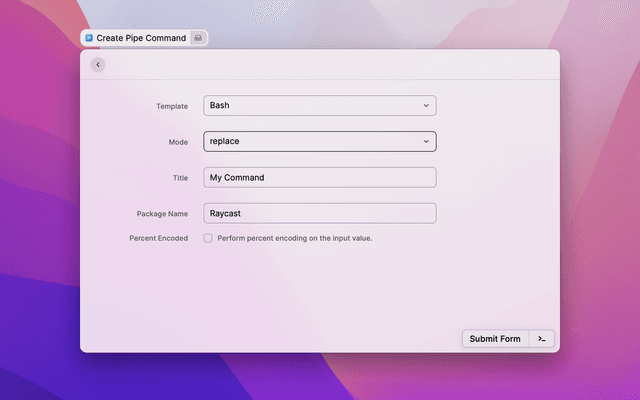Click 'Perform percent encoding on the input value' text
This screenshot has width=640, height=400.
(294, 238)
